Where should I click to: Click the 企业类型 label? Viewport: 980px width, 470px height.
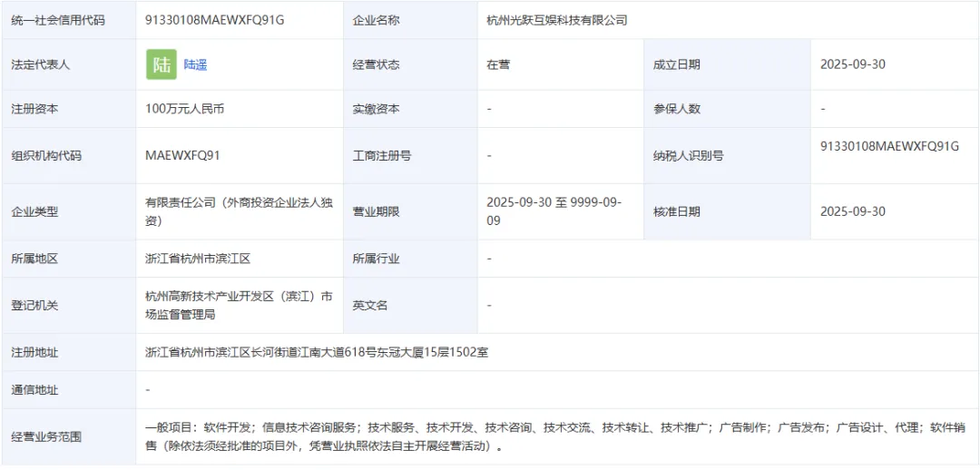(x=35, y=211)
